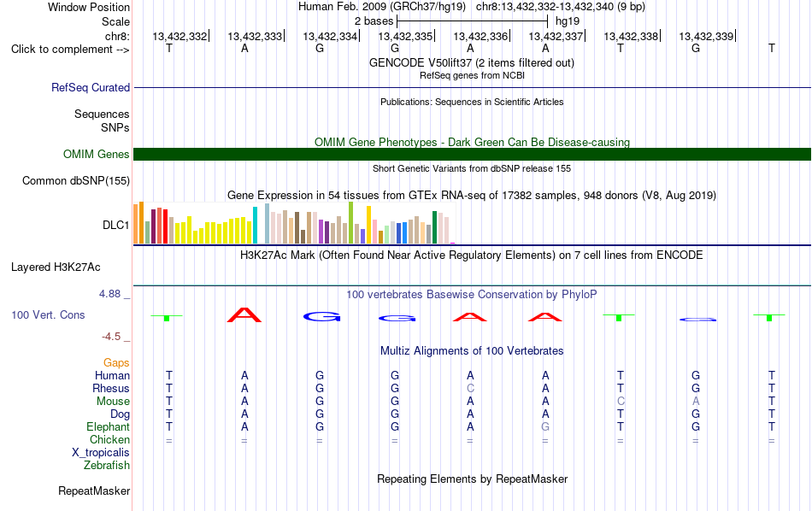Click the tall lime-green bar in GTEx chart
The image size is (812, 511).
pos(351,223)
